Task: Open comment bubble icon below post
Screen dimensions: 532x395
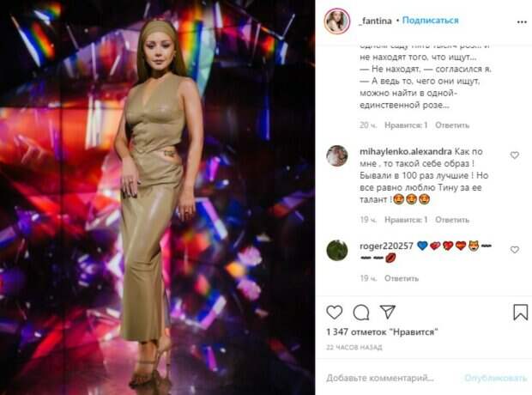Action: pos(361,313)
